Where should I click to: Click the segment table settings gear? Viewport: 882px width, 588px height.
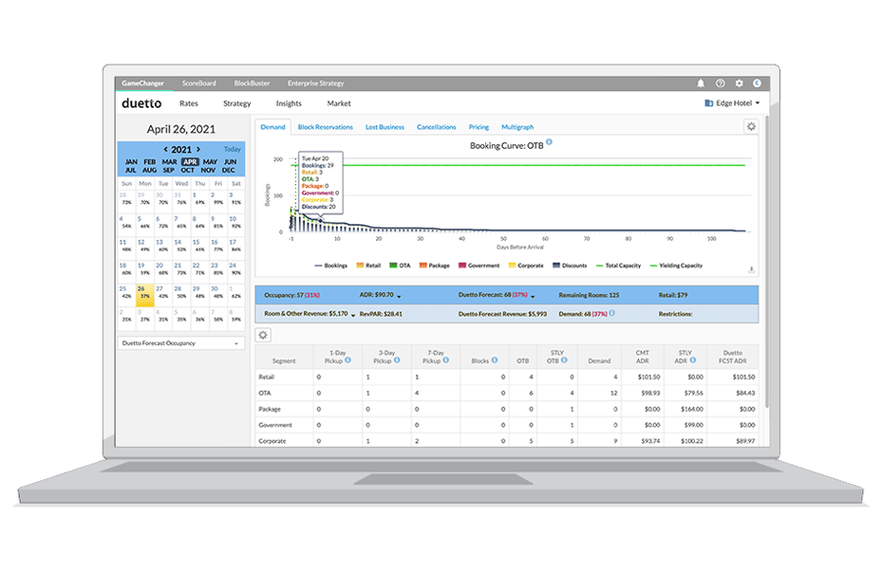263,334
